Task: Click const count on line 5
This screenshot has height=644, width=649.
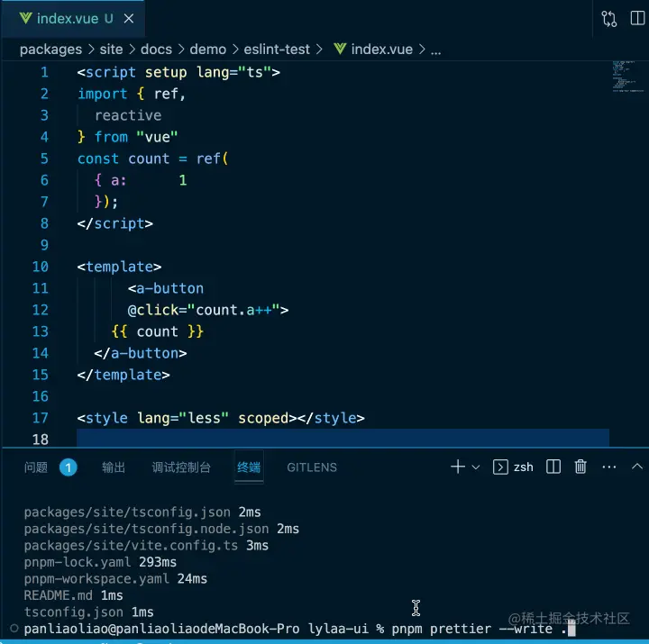Action: pyautogui.click(x=123, y=159)
